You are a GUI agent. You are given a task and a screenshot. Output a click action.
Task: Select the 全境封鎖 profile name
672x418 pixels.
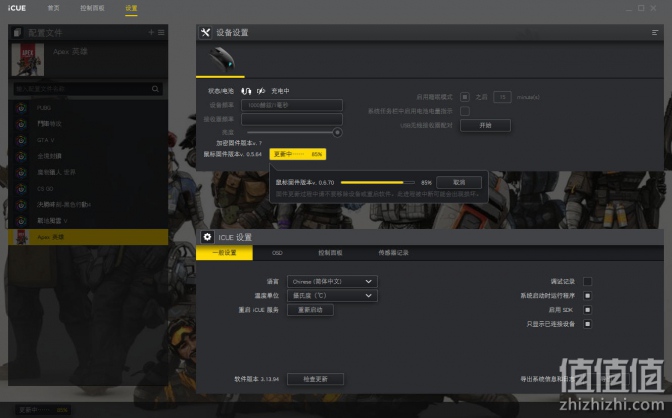coord(49,156)
